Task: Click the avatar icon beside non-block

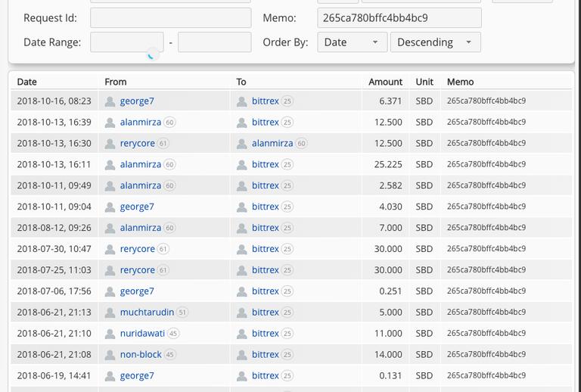Action: point(110,355)
